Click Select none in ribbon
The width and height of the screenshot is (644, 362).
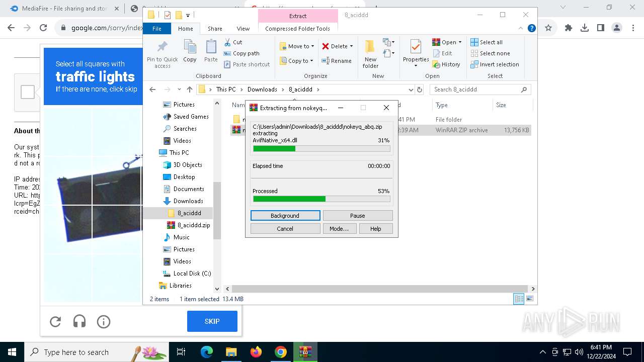[x=490, y=53]
